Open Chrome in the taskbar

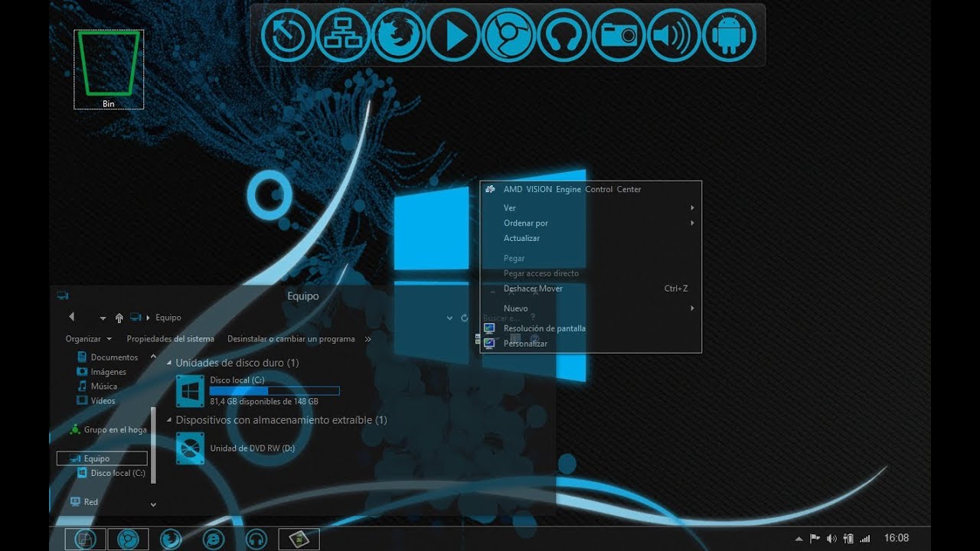[x=128, y=539]
